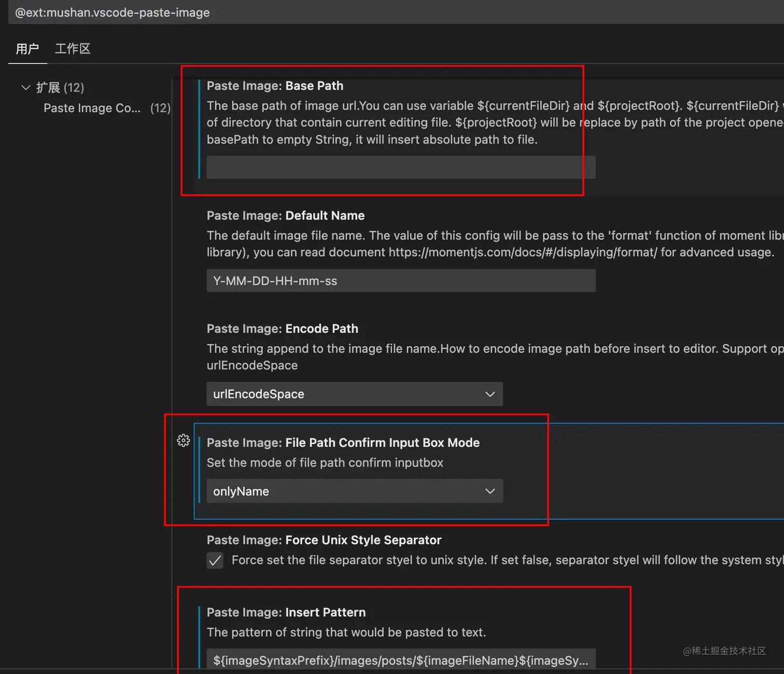The image size is (784, 674).
Task: Switch to the 用户 settings tab
Action: (27, 49)
